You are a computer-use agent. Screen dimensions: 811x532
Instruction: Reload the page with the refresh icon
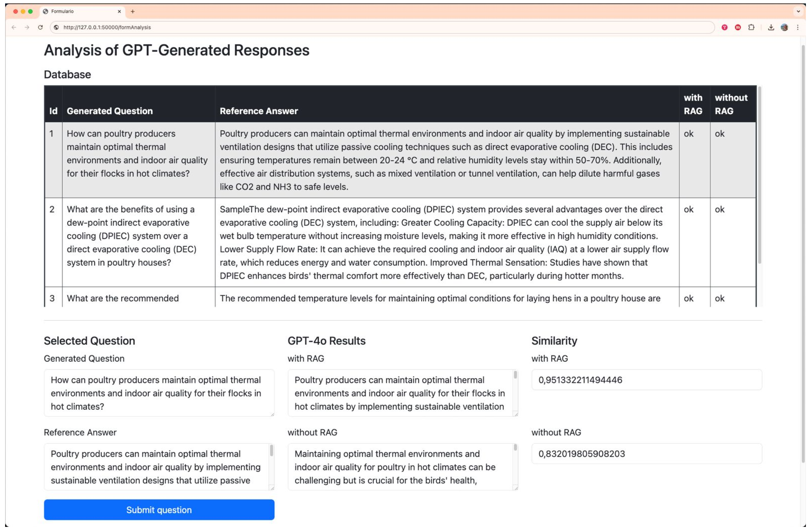point(40,27)
